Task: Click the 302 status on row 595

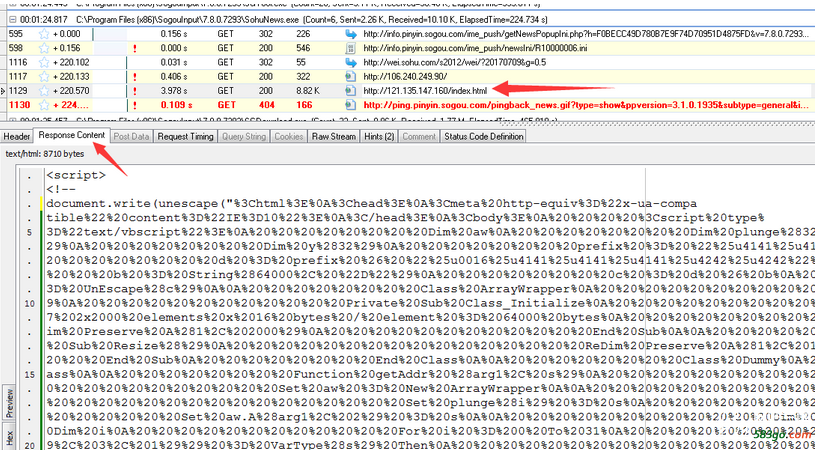Action: pyautogui.click(x=266, y=34)
